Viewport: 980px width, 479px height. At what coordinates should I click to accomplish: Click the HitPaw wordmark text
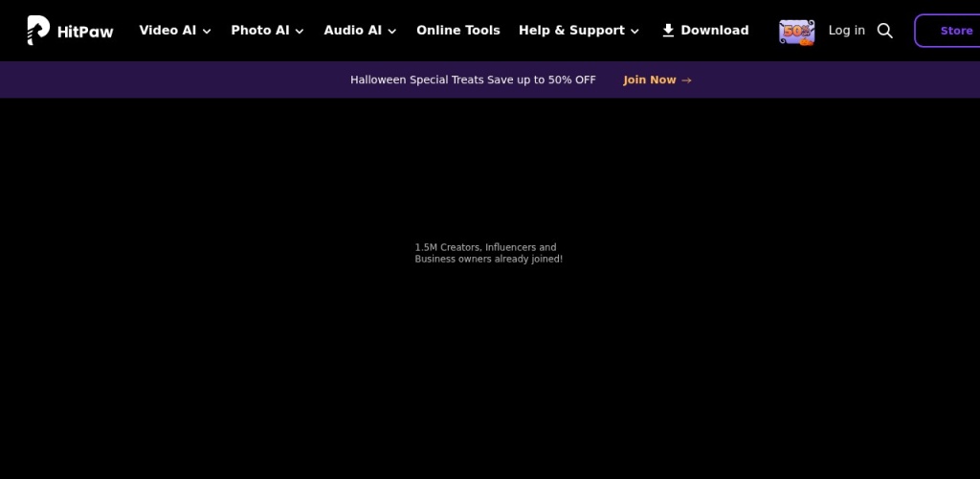(x=85, y=32)
